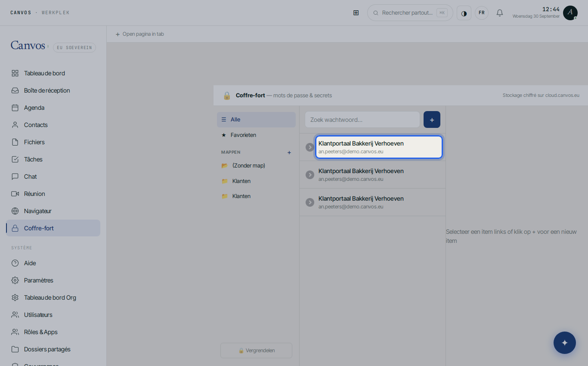Select the Alle filter in the vault
The image size is (588, 366).
[256, 120]
